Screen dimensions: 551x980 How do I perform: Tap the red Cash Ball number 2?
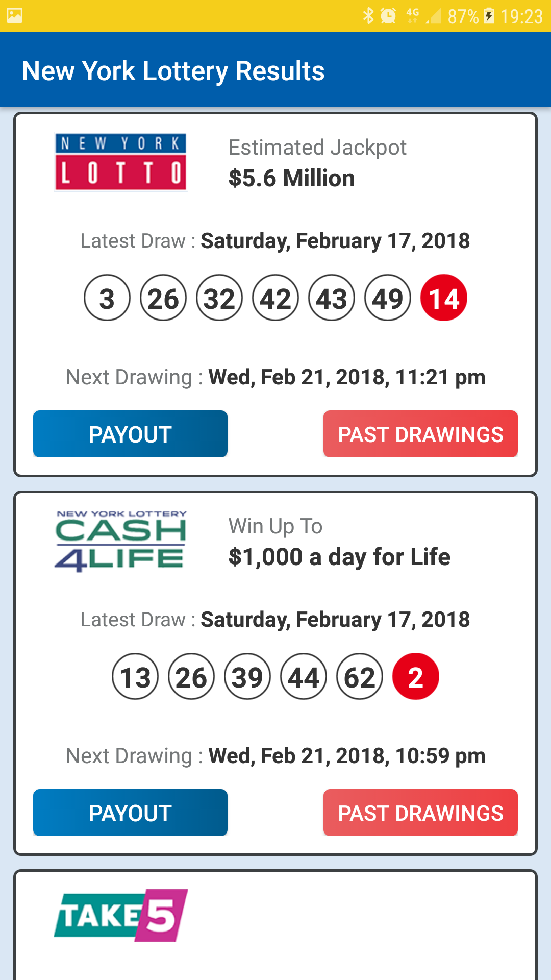(415, 677)
